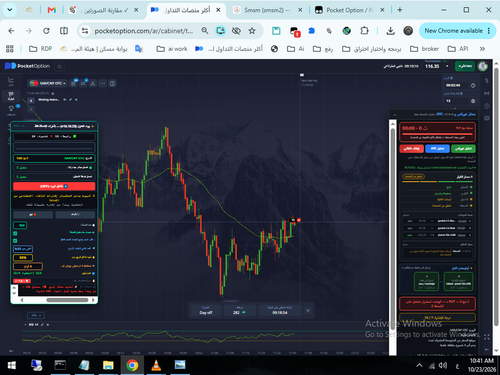Edit the RSI 14 indicator settings pencil

point(42,325)
